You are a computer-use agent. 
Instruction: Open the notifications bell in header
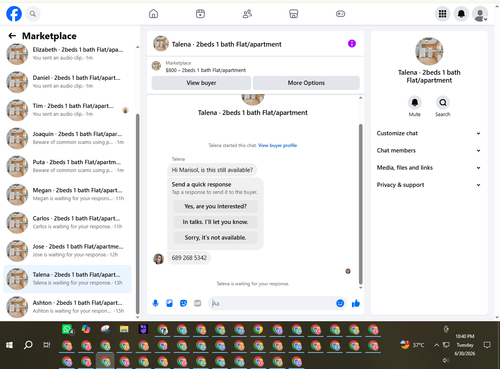[461, 14]
